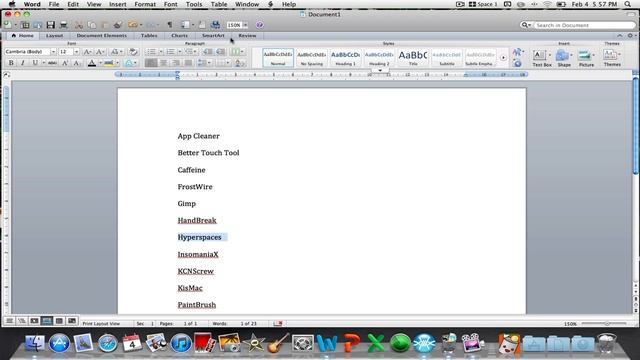This screenshot has width=640, height=360.
Task: Select Center Text alignment
Action: pos(163,63)
